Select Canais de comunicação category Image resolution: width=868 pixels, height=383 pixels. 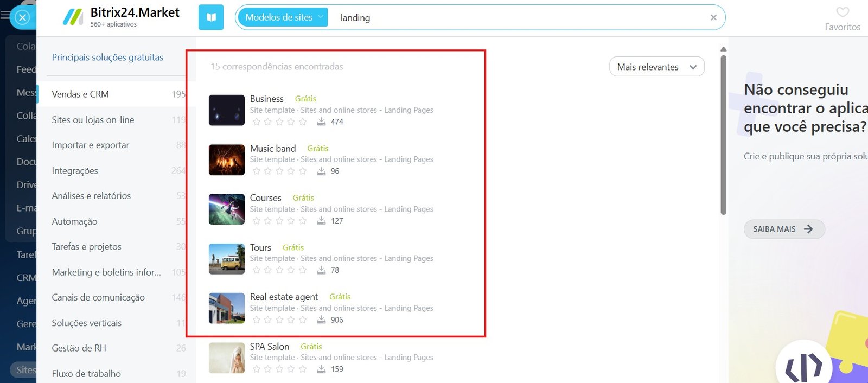click(116, 297)
